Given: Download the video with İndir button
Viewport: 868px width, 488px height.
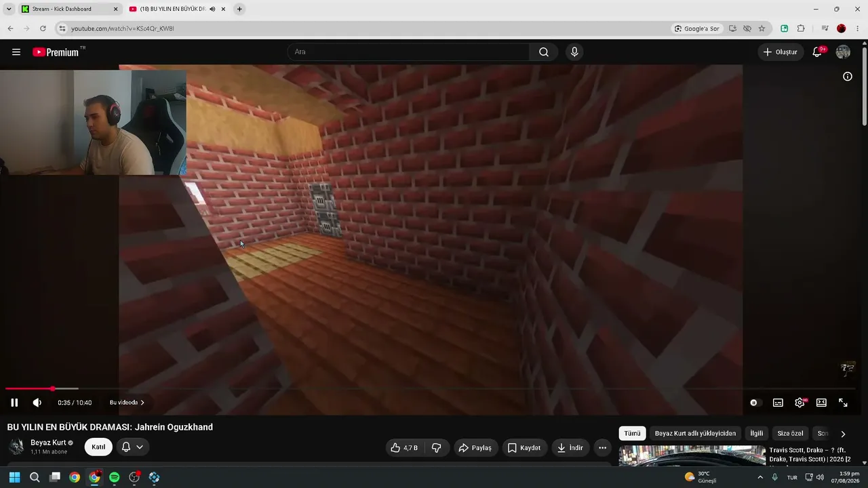Looking at the screenshot, I should click(x=570, y=448).
